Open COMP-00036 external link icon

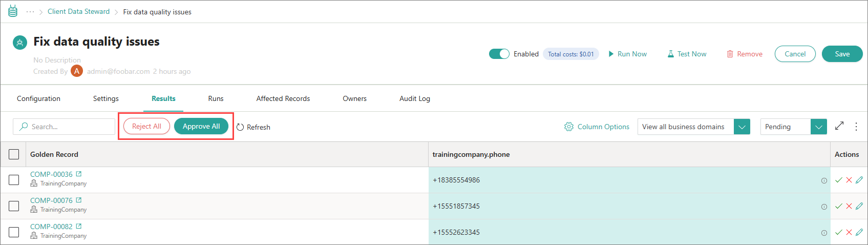(79, 174)
